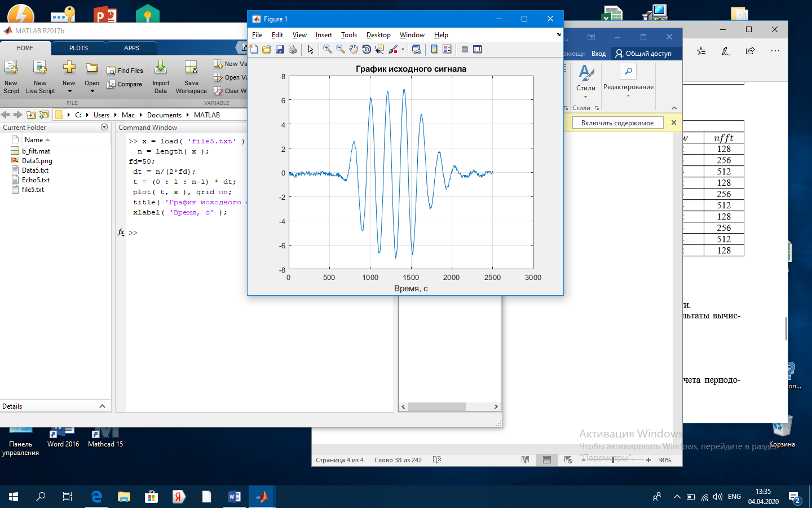Switch to the PLOTS tab

click(78, 48)
